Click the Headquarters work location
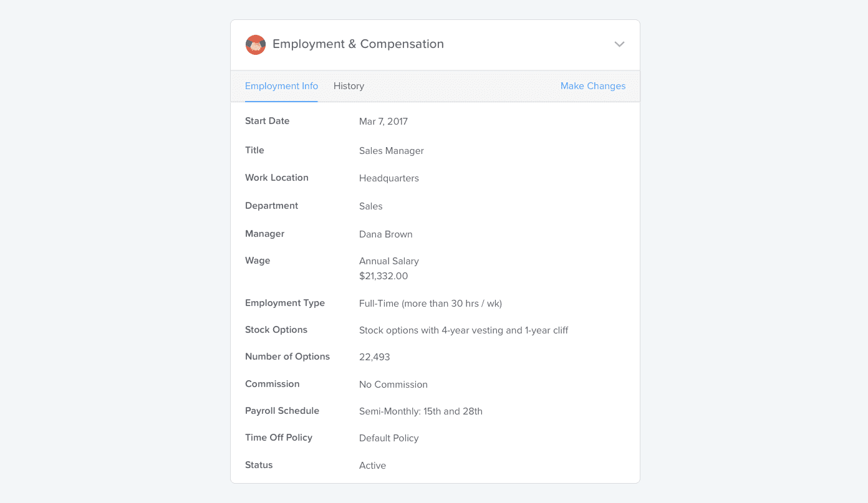 point(389,178)
